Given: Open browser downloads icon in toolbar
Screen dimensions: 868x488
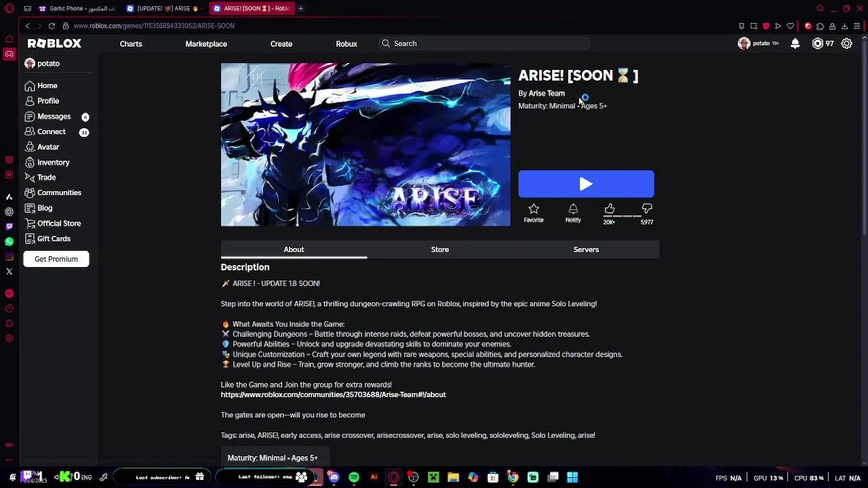Looking at the screenshot, I should pos(844,26).
